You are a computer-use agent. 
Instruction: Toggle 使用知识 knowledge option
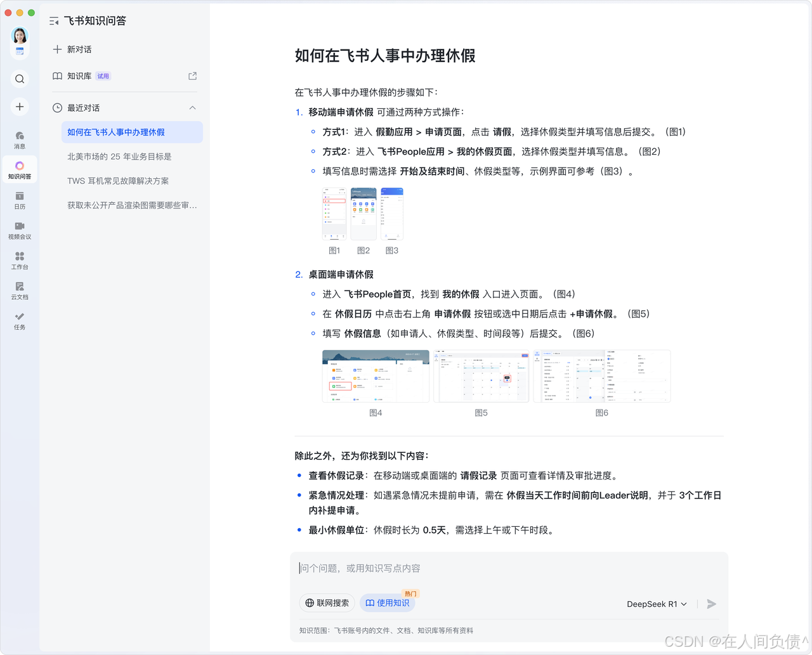pos(387,603)
